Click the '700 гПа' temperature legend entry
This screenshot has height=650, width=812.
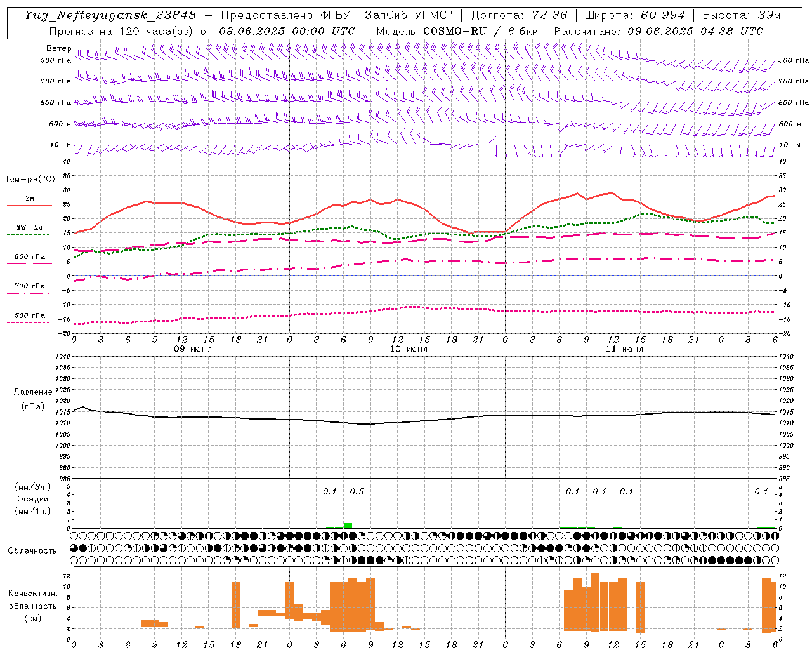click(30, 286)
